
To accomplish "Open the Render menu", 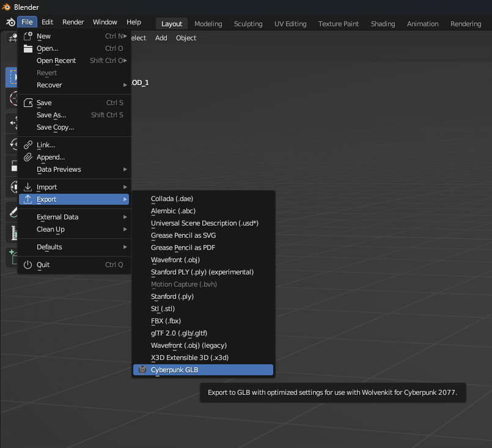I will 73,22.
